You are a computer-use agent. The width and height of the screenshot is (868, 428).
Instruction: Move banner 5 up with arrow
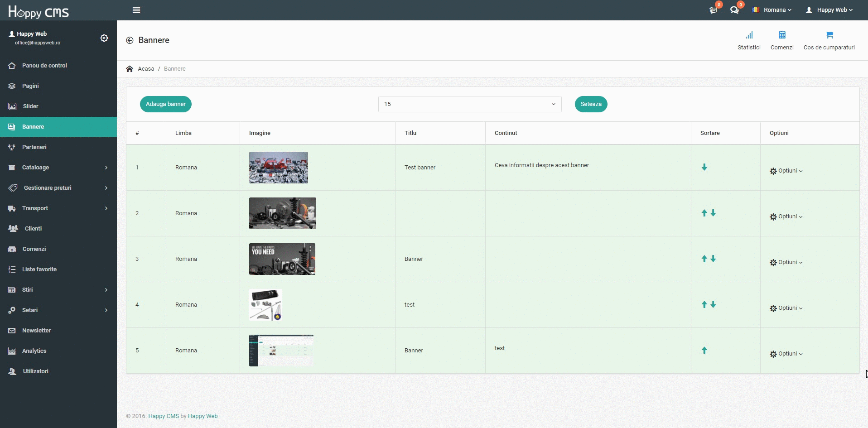coord(704,350)
